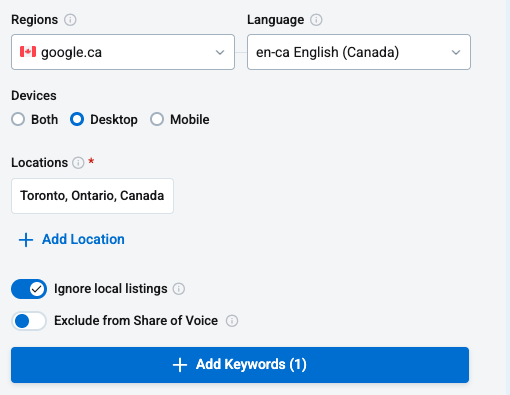Click the Exclude from Share of Voice info icon

[x=232, y=321]
